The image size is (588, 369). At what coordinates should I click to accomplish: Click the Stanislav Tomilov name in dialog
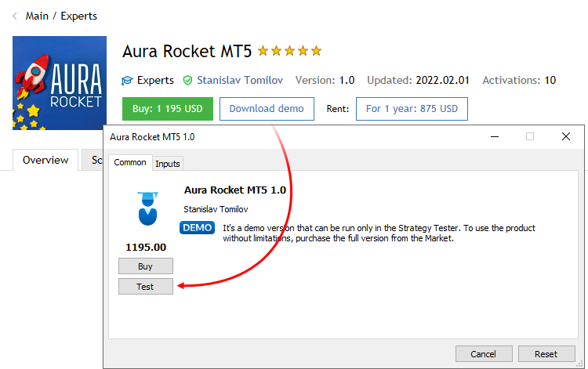216,209
